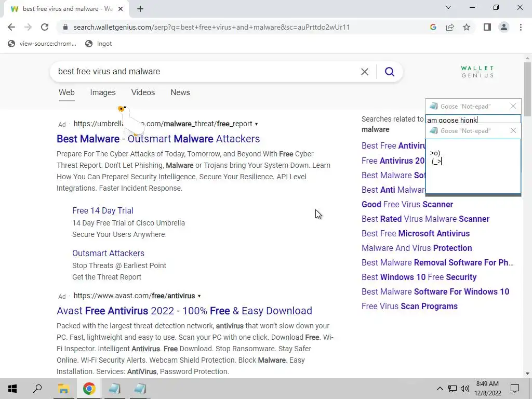Viewport: 532px width, 399px height.
Task: Switch to the News tab
Action: (x=180, y=92)
